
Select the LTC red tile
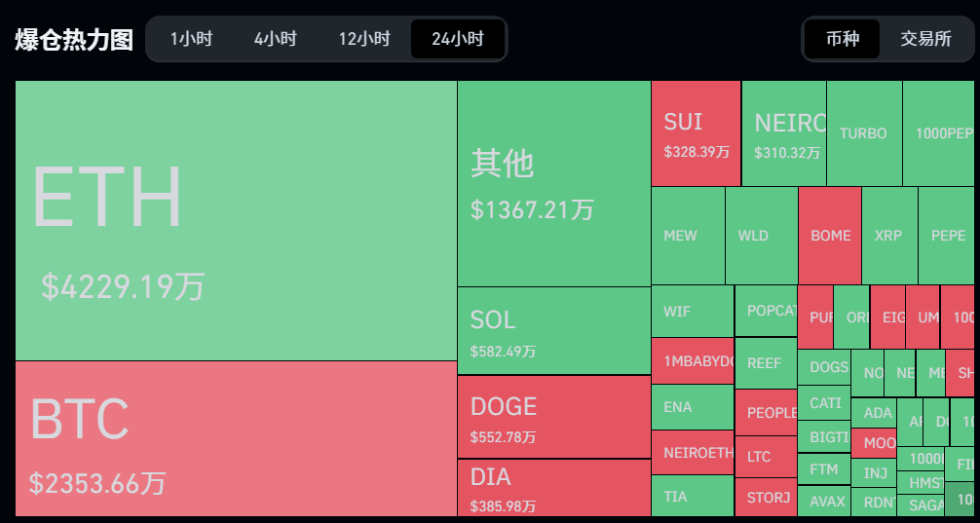coord(766,457)
